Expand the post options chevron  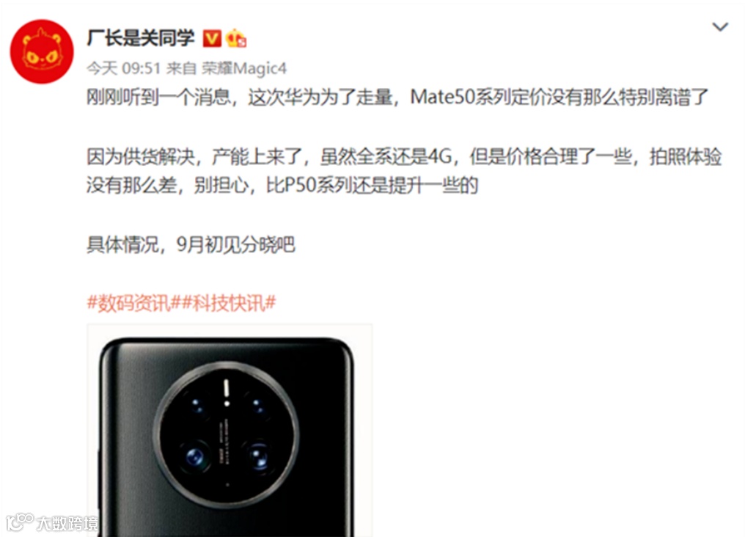click(720, 26)
